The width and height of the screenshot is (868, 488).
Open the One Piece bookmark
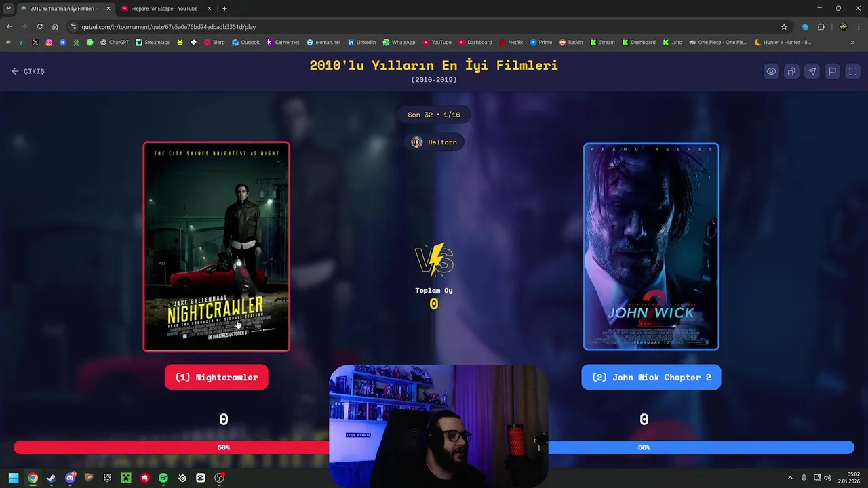pos(718,42)
